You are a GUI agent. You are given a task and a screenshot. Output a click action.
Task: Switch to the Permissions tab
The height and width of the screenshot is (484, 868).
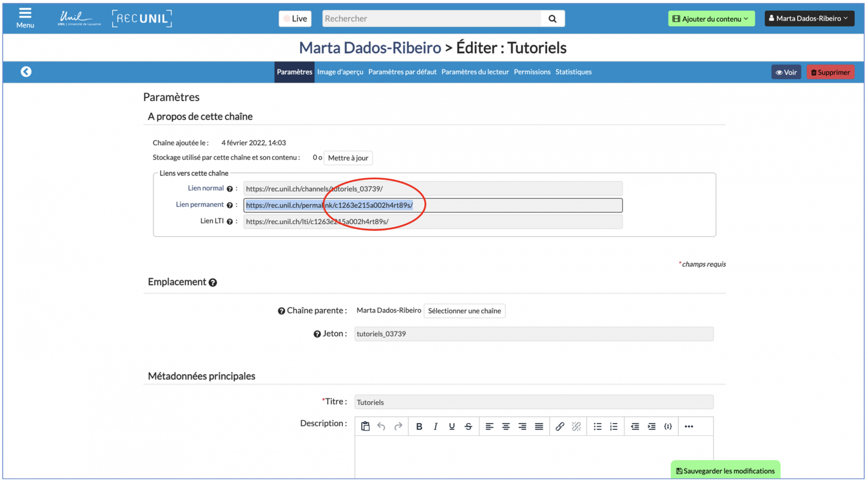point(532,72)
